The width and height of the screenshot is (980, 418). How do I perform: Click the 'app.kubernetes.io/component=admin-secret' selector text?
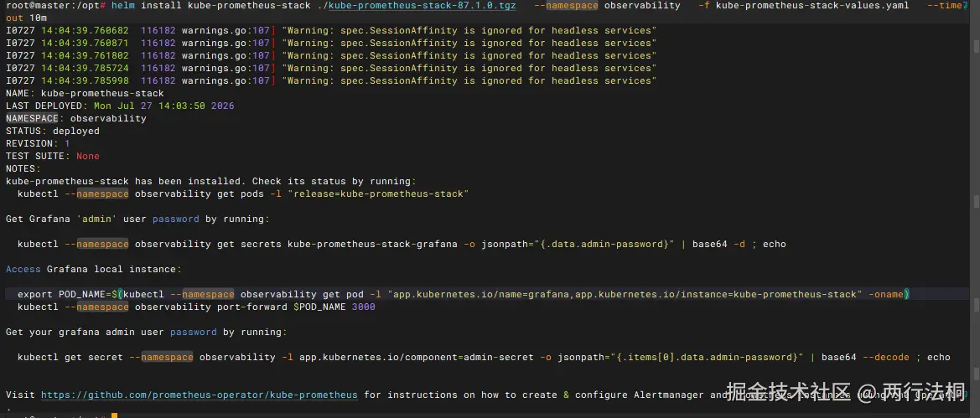(417, 358)
